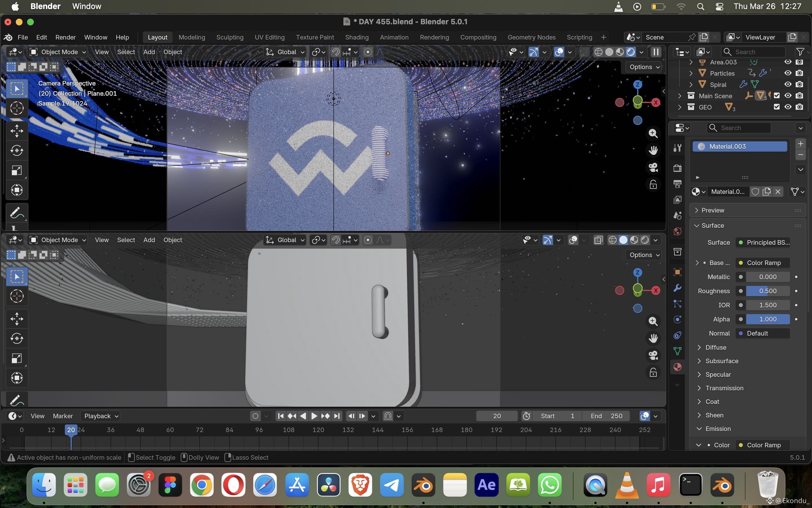Open the File menu
This screenshot has width=812, height=508.
pyautogui.click(x=23, y=37)
